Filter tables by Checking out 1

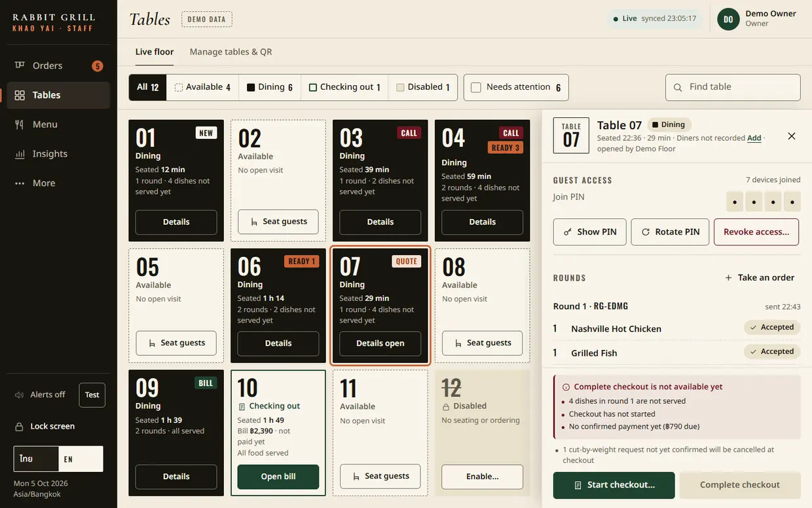coord(344,87)
